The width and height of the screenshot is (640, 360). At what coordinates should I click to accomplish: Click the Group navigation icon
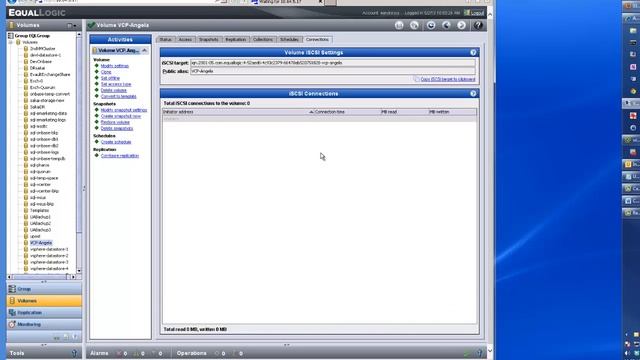12,289
